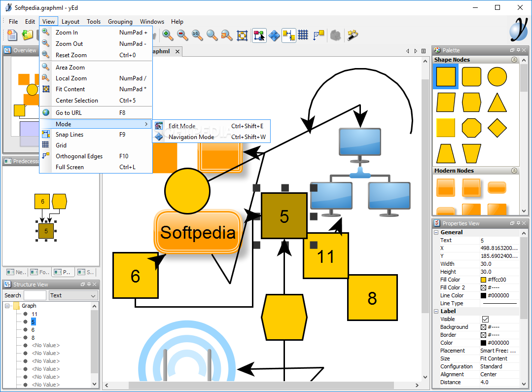Select node 8 in Structure View

(33, 338)
